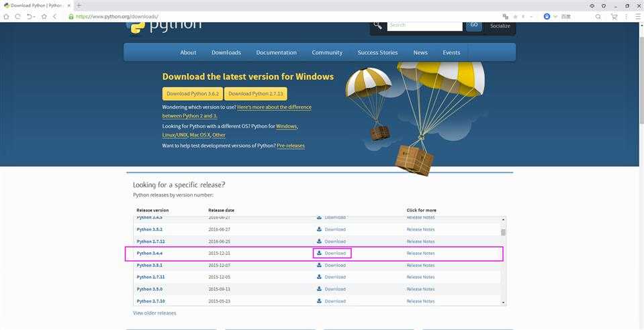Screen dimensions: 644x330
Task: Click the faded star icon near address bar
Action: (x=516, y=16)
